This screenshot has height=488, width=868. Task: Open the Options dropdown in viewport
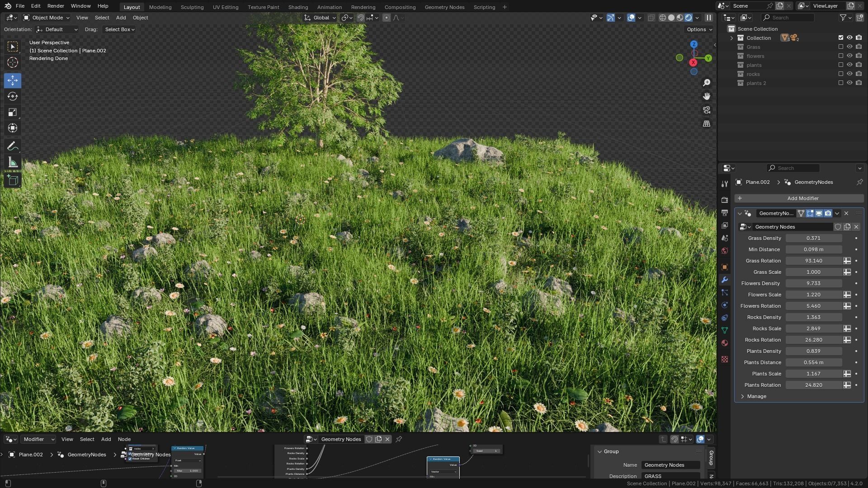coord(699,29)
